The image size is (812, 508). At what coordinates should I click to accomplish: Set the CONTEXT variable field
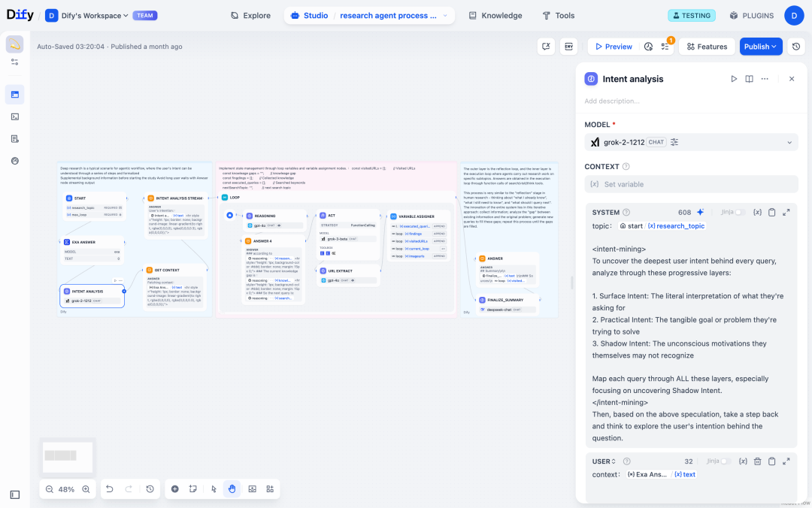point(691,184)
